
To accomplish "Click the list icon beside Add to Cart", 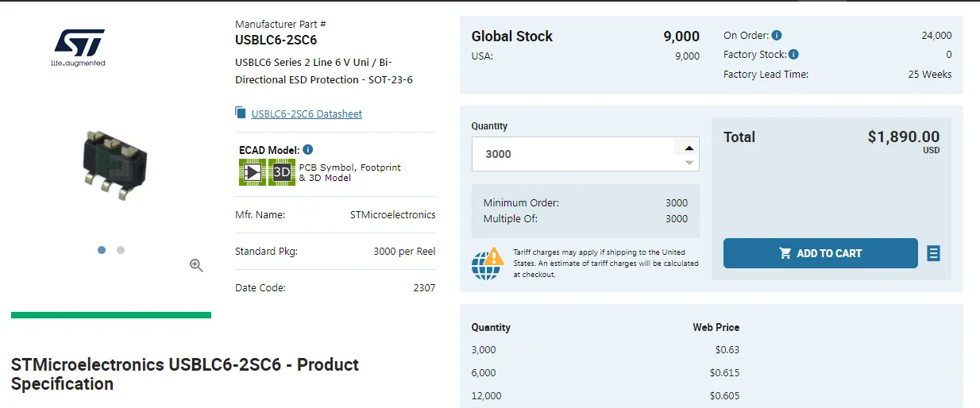I will point(934,253).
